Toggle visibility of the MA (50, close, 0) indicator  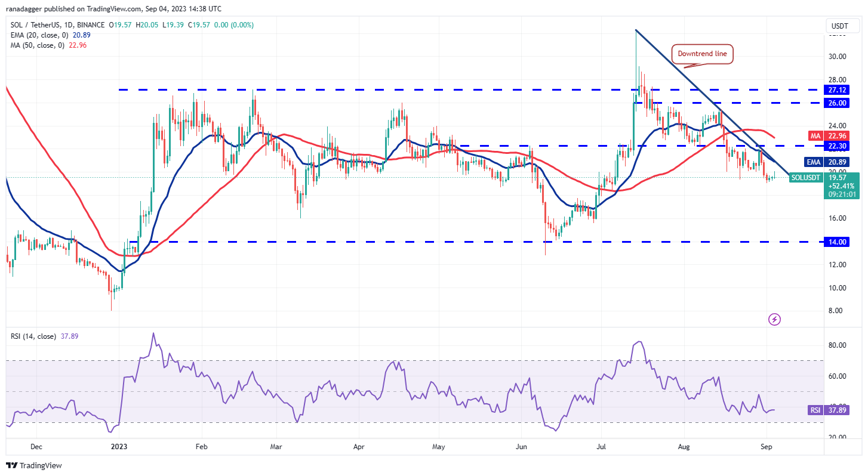click(37, 45)
